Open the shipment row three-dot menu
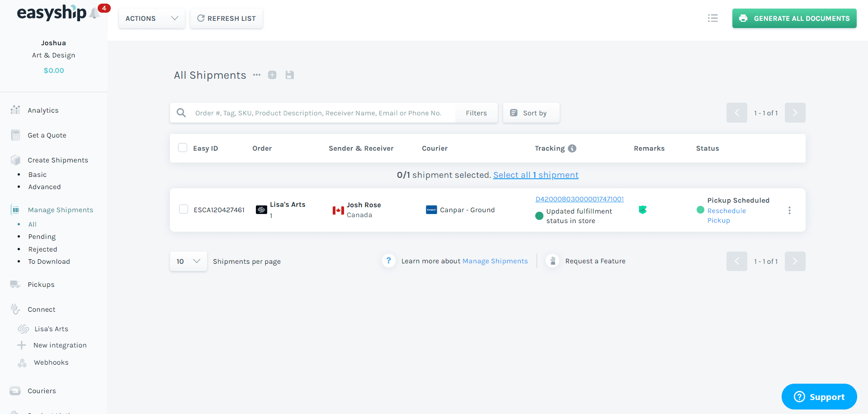 click(789, 210)
